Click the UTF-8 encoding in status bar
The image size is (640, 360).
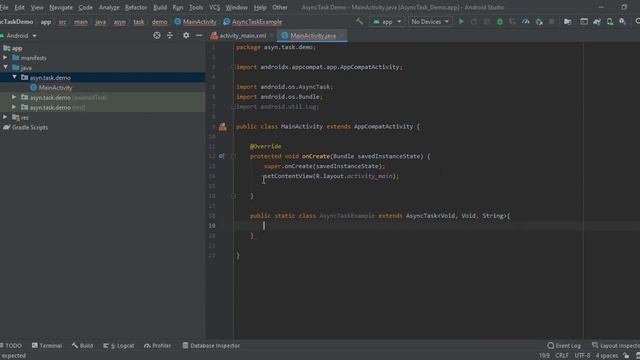click(x=582, y=356)
